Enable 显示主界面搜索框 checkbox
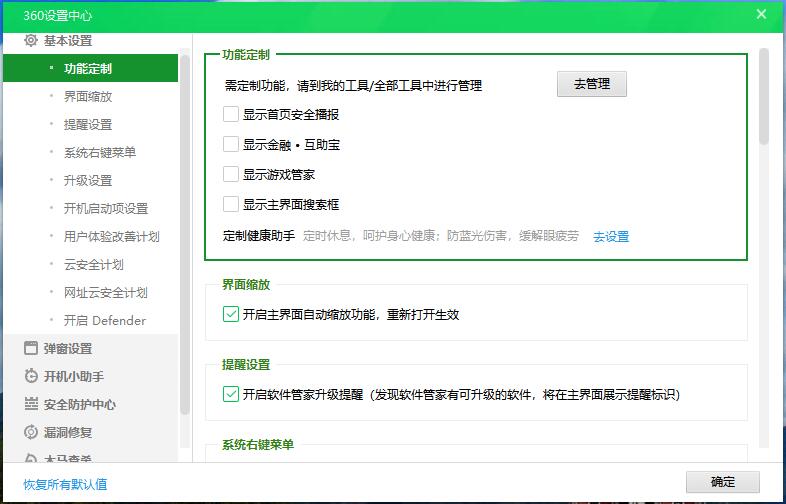The height and width of the screenshot is (504, 786). (231, 204)
